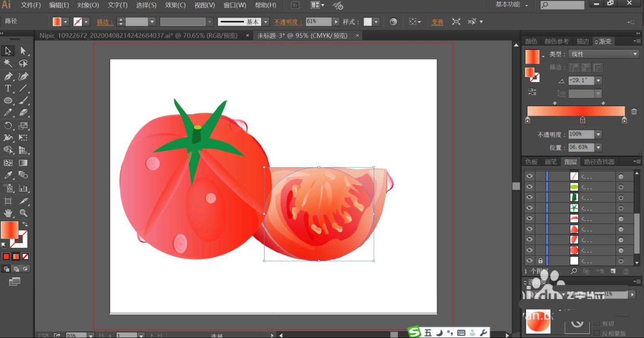This screenshot has height=338, width=644.
Task: Select the Artboard tool
Action: tap(8, 201)
